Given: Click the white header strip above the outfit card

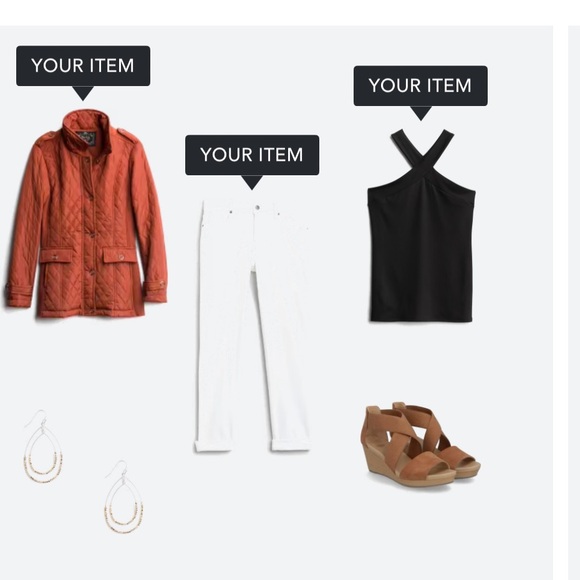Looking at the screenshot, I should 290,13.
